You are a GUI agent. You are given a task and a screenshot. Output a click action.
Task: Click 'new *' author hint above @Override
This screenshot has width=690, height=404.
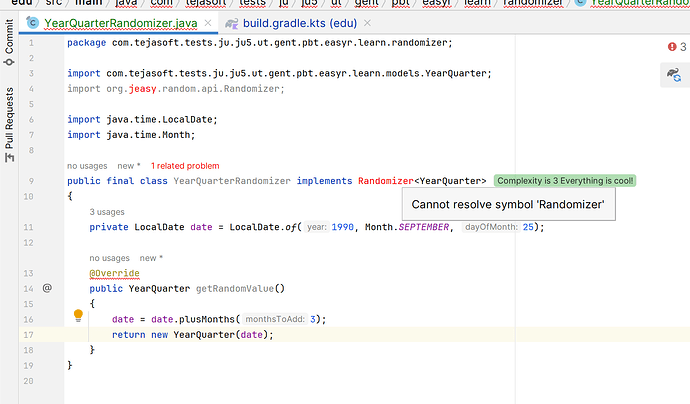click(151, 258)
